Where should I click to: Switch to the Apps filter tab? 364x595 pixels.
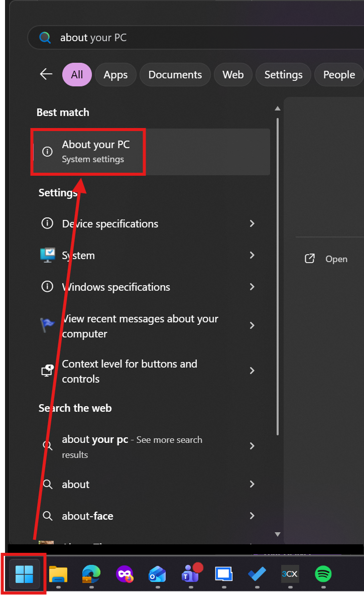click(x=115, y=75)
